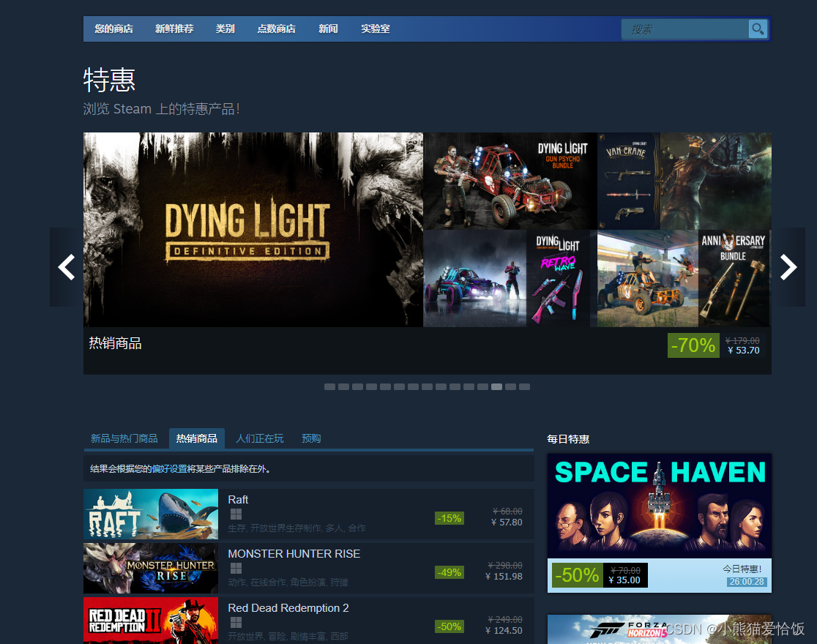Click the search magnifier icon
The width and height of the screenshot is (817, 644).
click(x=758, y=29)
